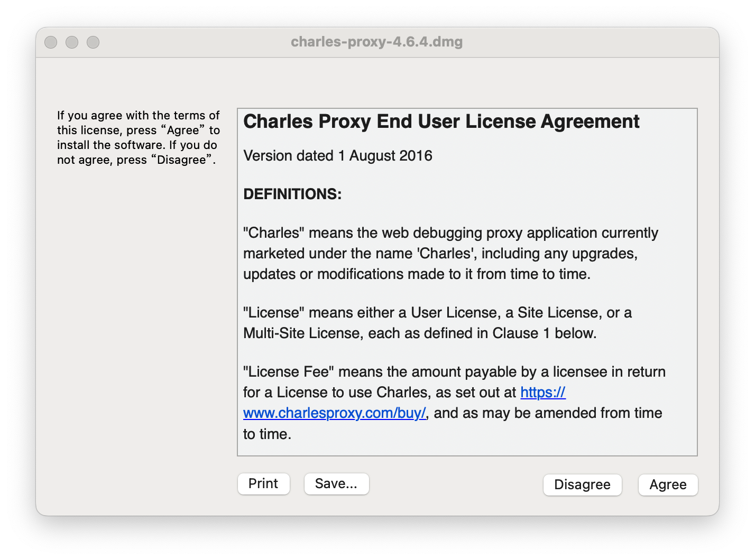The height and width of the screenshot is (560, 755).
Task: Click the Agree button to install
Action: pos(668,484)
